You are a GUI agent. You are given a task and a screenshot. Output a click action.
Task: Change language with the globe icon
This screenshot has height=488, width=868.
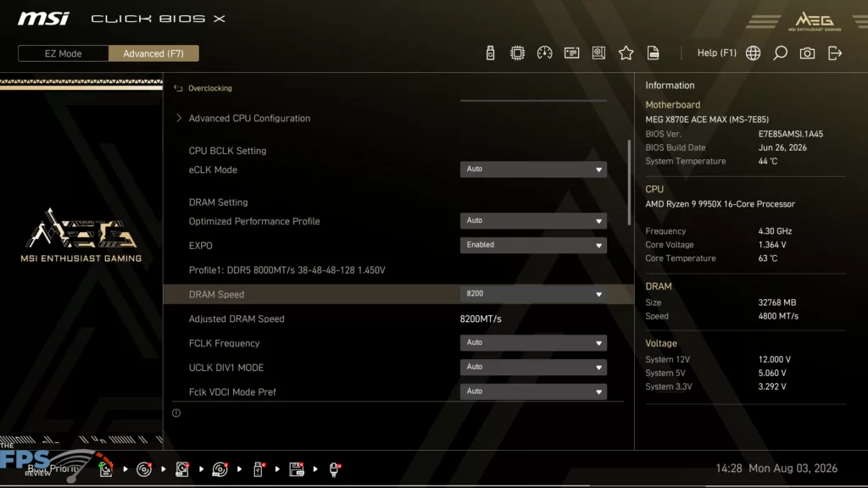point(753,53)
